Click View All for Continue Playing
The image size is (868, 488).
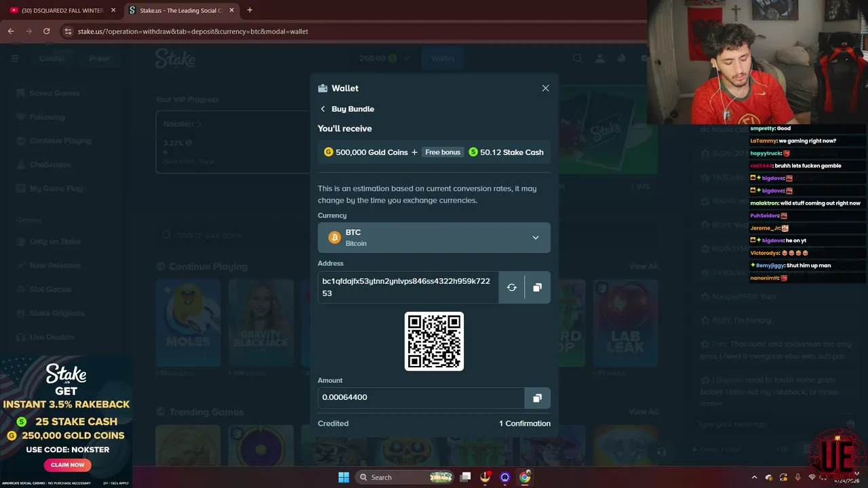643,266
